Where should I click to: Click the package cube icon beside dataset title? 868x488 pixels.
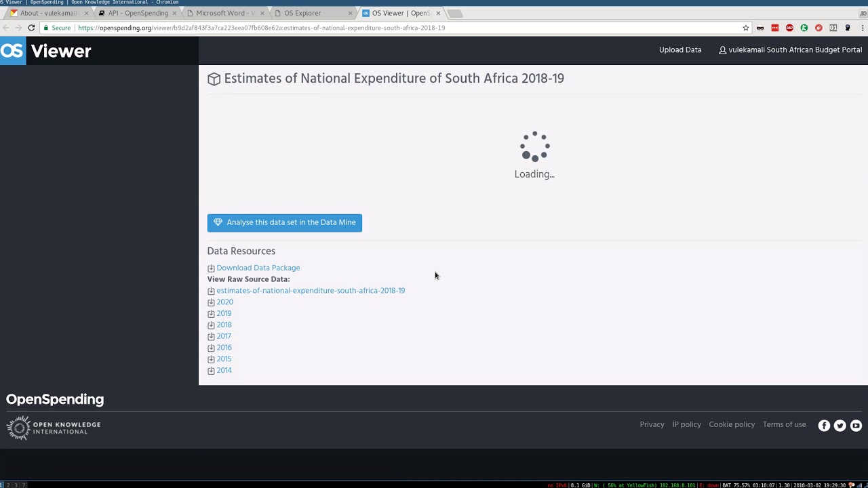click(214, 79)
